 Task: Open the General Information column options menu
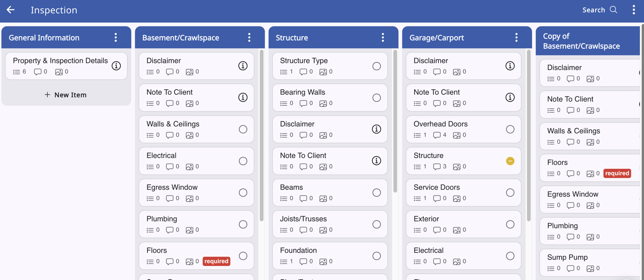116,37
